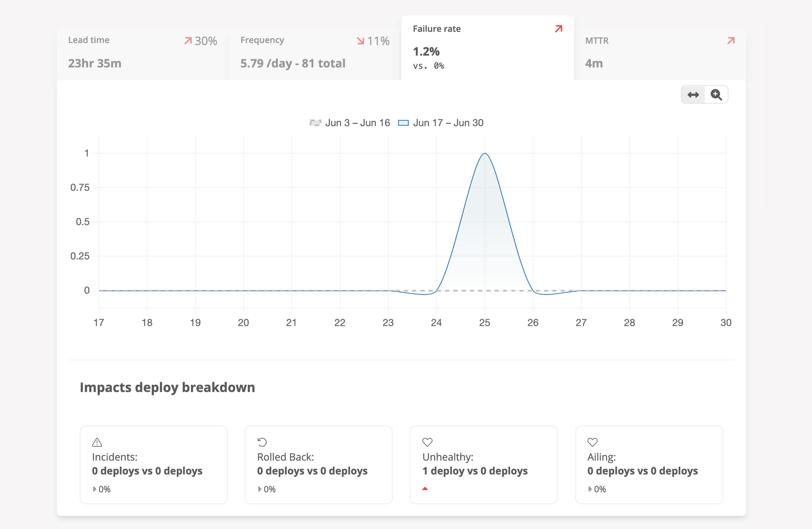Open the Lead time expand arrow icon
812x529 pixels.
click(188, 41)
